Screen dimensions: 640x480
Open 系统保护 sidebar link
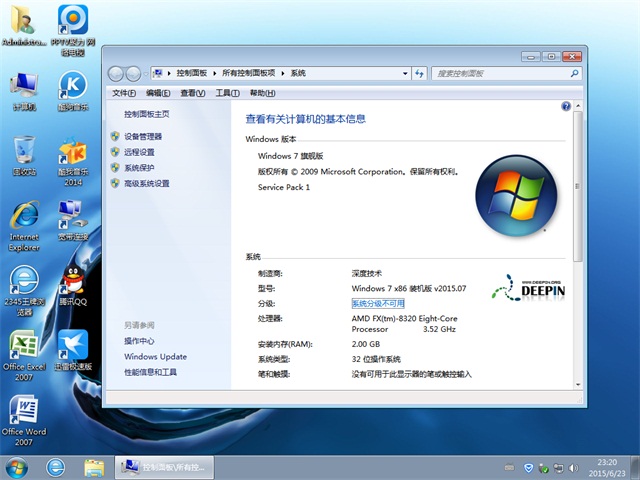(x=139, y=167)
